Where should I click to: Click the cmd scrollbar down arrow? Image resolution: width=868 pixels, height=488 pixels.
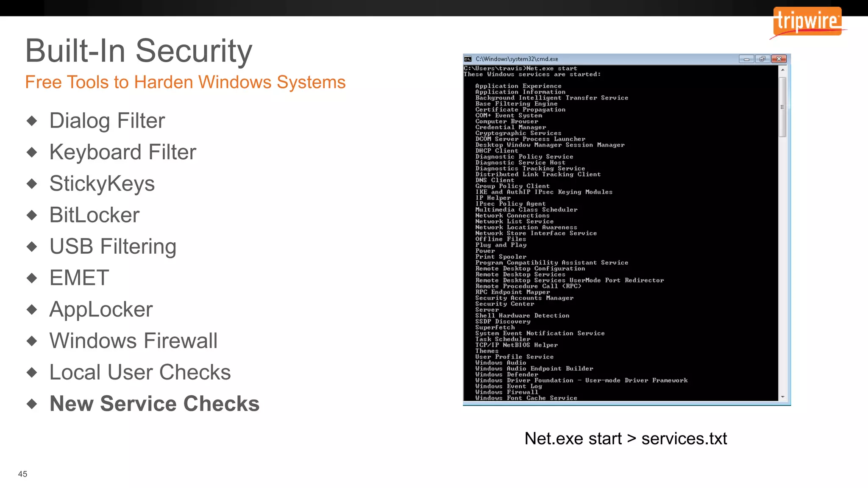(783, 397)
